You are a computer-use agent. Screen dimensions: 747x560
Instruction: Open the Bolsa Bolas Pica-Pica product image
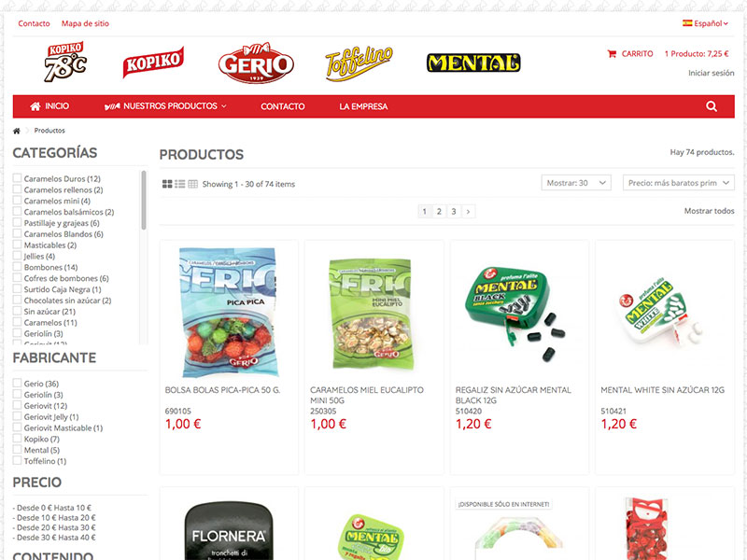[229, 313]
